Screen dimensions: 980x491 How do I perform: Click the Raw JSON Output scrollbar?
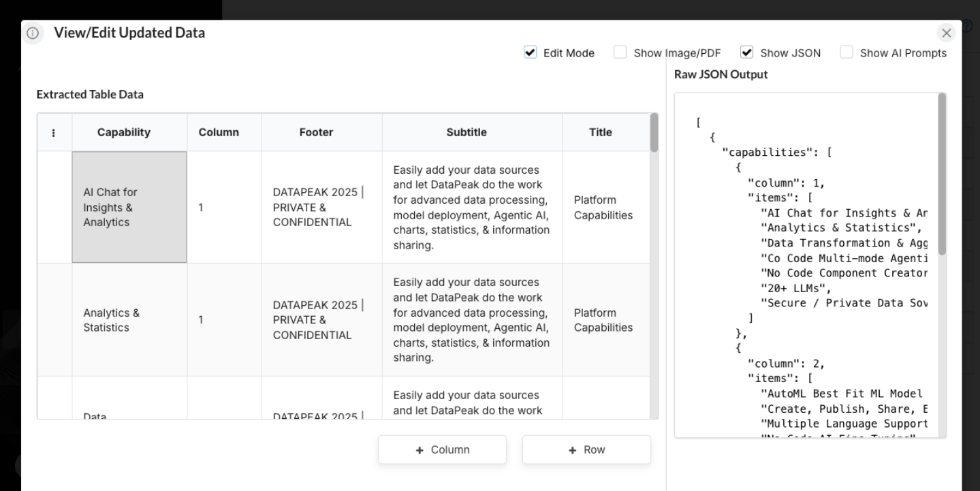pos(942,174)
